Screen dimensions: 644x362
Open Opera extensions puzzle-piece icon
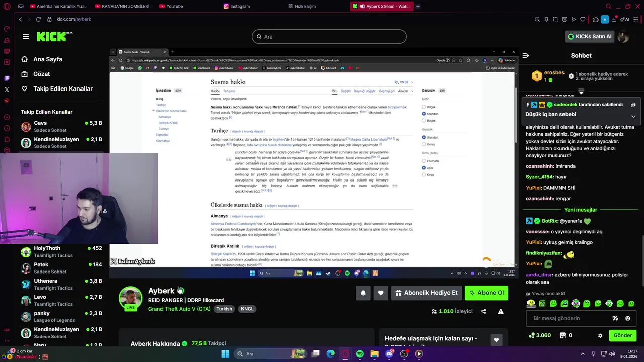pos(596,19)
